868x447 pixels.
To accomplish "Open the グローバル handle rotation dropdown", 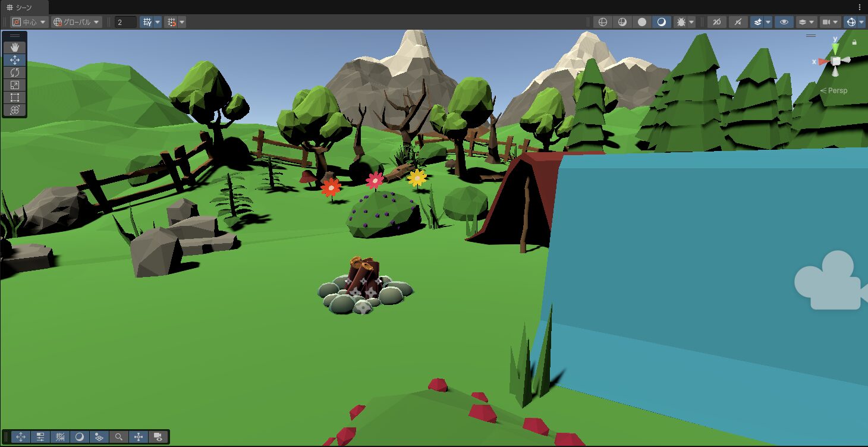I will pyautogui.click(x=77, y=22).
